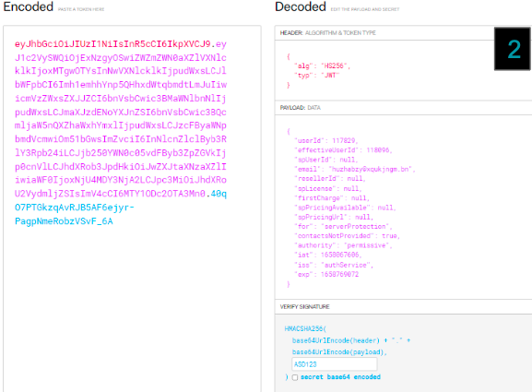Click the Encoded heading

click(29, 6)
